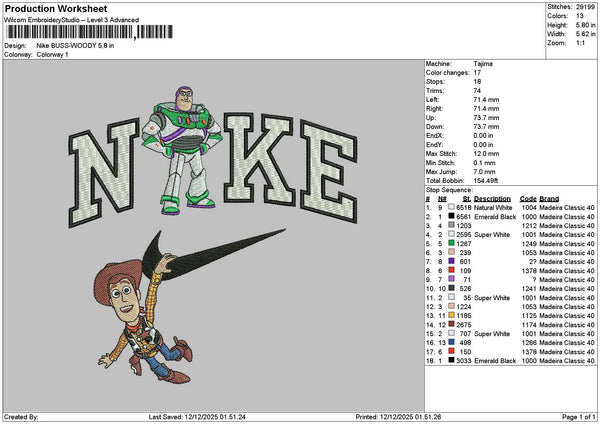The height and width of the screenshot is (424, 600).
Task: Click the Code column header
Action: [x=528, y=199]
